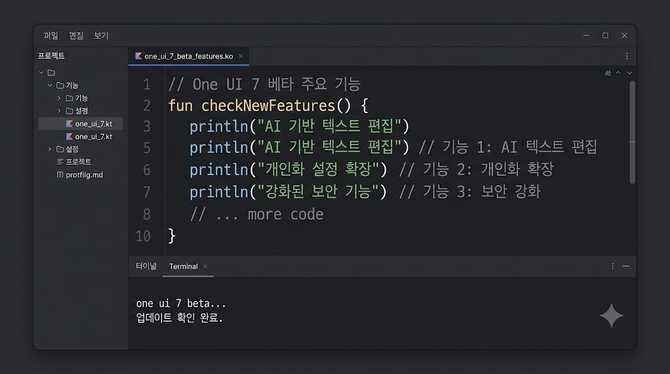670x374 pixels.
Task: Open the editor tabs kebab menu
Action: 627,56
